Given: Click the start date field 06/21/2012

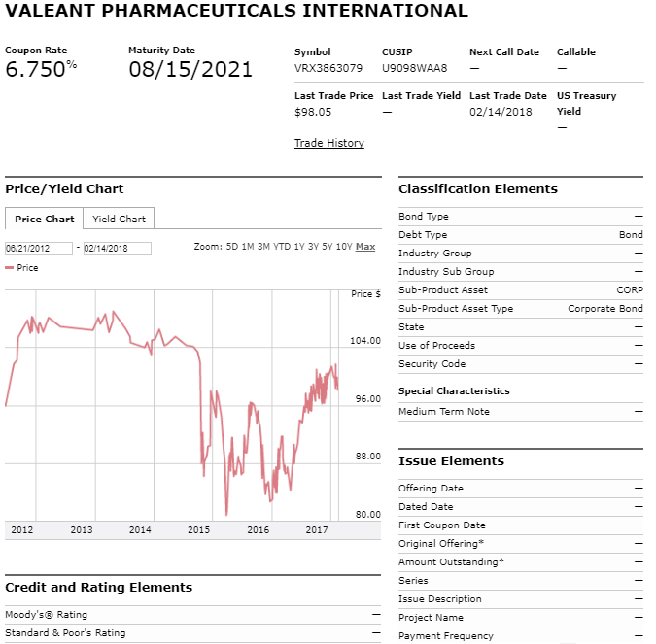Looking at the screenshot, I should click(39, 249).
